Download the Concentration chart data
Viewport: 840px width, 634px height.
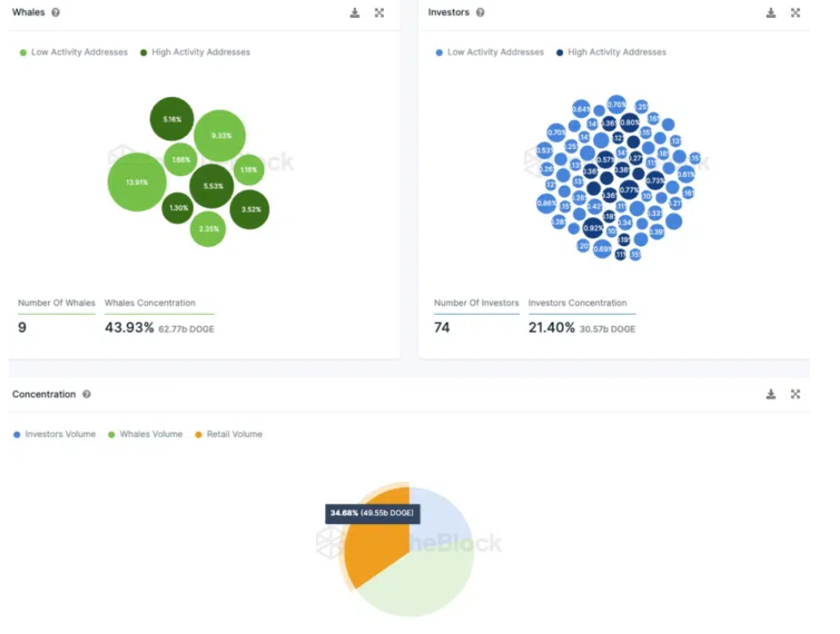771,394
